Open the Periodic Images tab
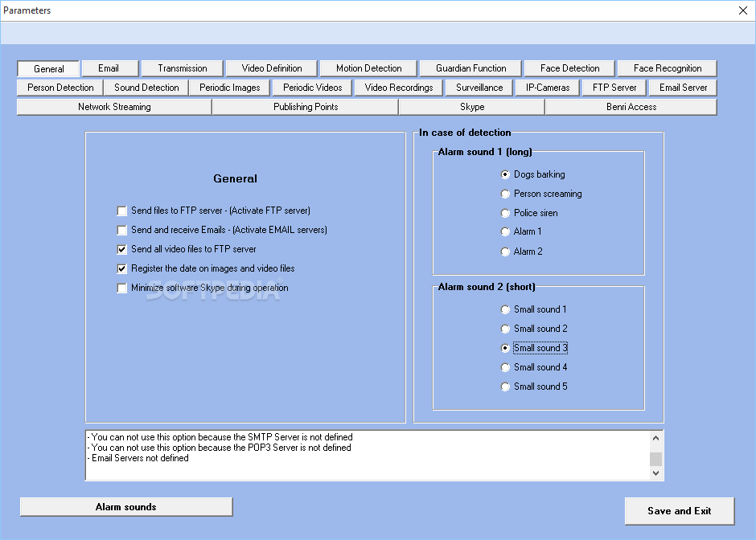 click(x=229, y=88)
